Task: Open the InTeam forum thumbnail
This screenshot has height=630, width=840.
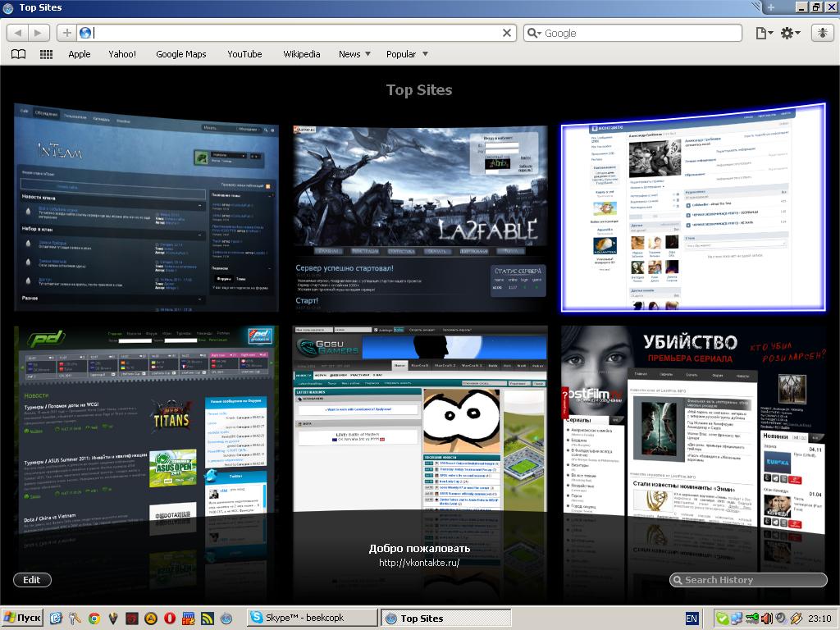Action: click(x=146, y=208)
